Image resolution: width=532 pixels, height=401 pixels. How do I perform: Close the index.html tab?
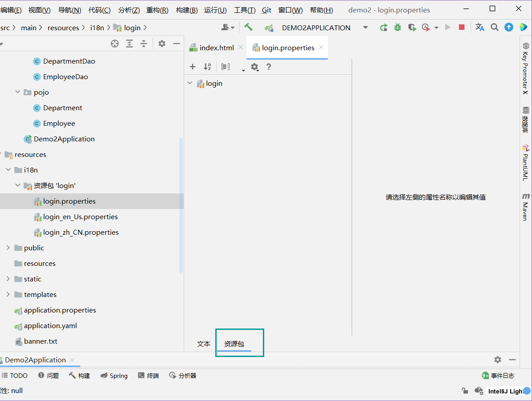click(241, 48)
